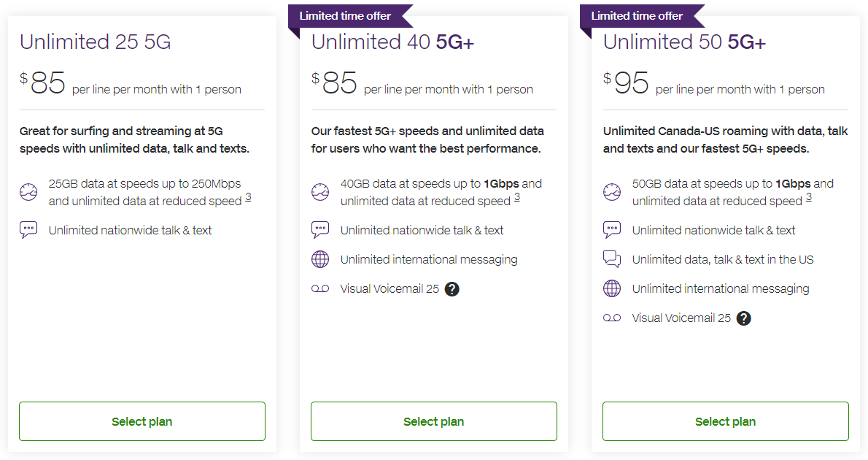Select plan for Unlimited 25 5G
This screenshot has height=460, width=868.
coord(142,421)
